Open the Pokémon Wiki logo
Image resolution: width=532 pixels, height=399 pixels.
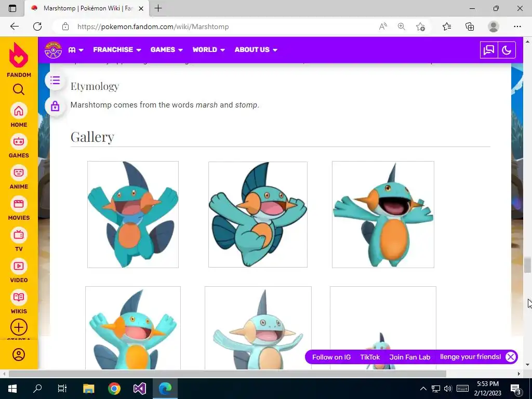pos(54,50)
